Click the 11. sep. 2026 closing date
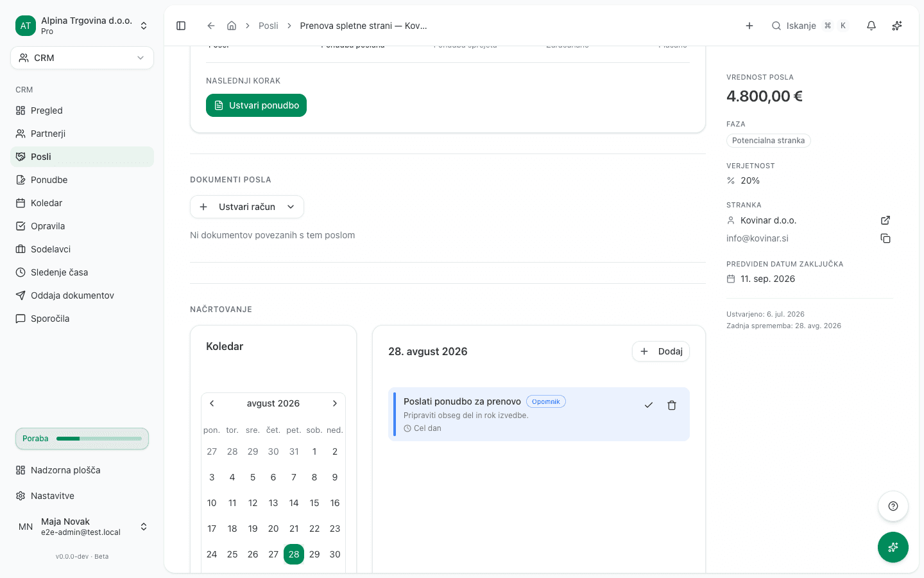Screen dimensions: 924x578 pos(767,279)
